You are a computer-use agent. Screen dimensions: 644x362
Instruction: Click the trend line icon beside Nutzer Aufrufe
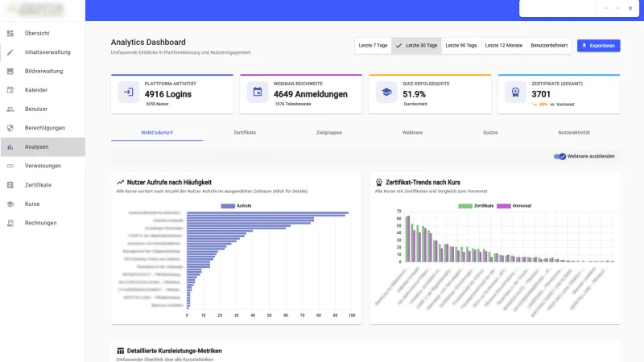coord(120,183)
